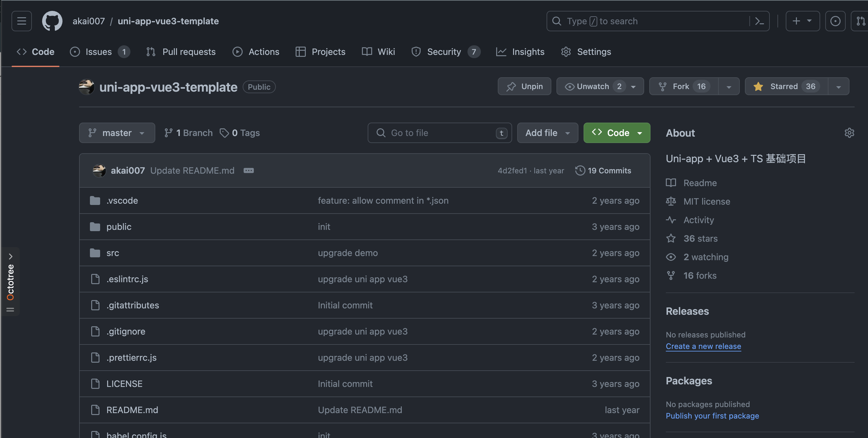Click the .eslintrc.js file icon

pos(95,279)
